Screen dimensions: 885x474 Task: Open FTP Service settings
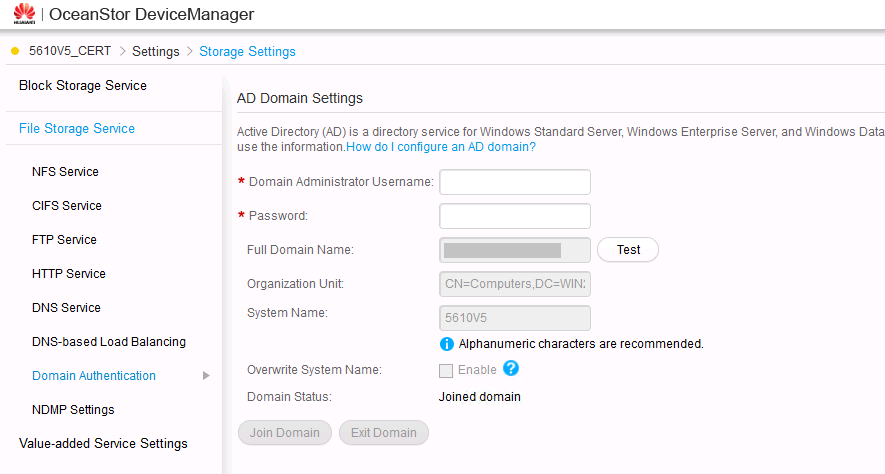tap(64, 240)
